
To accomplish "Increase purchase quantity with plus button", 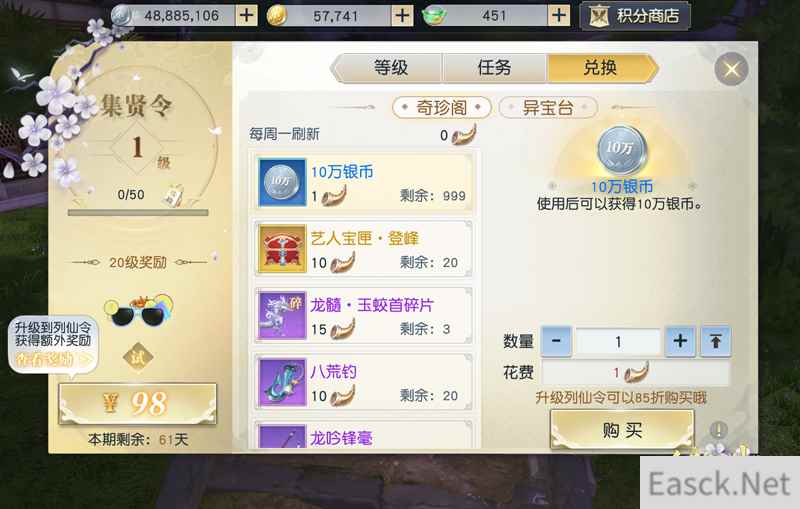I will pos(680,341).
